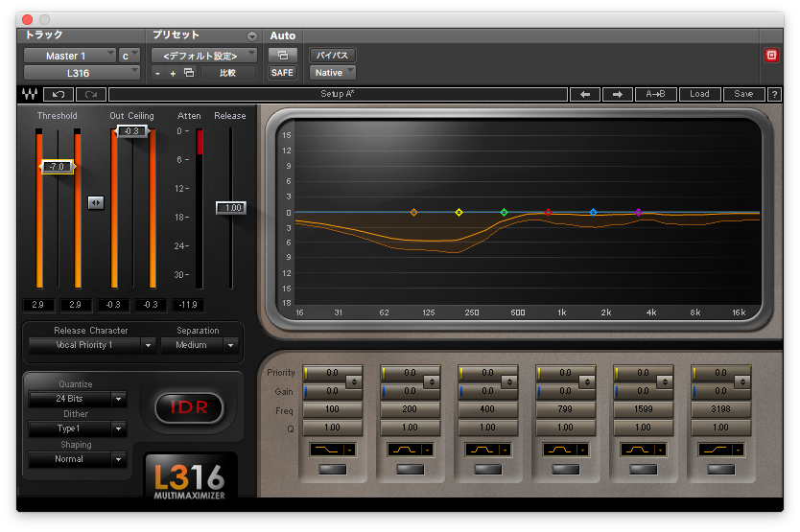Choose the high shelf filter shape for 3198 band

(720, 450)
